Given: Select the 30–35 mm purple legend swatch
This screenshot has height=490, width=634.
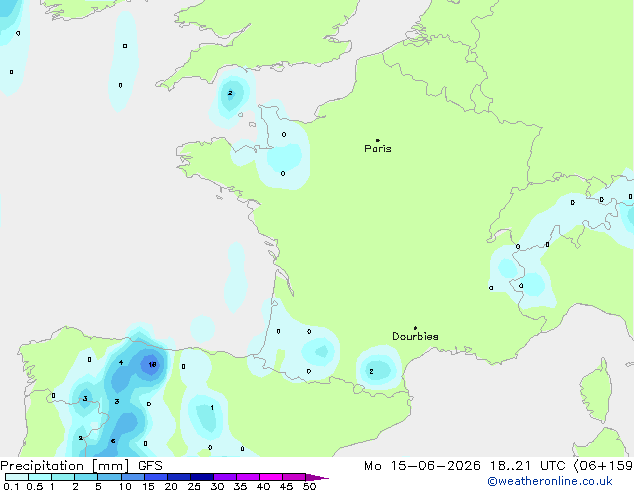Looking at the screenshot, I should coord(225,477).
